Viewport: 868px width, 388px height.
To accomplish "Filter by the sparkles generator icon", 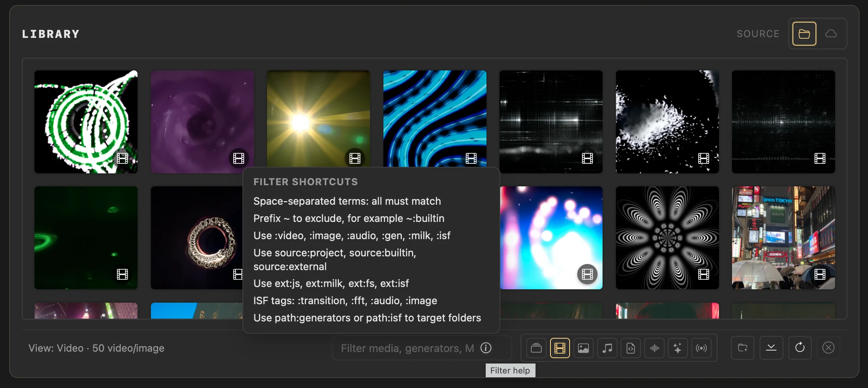I will tap(678, 348).
